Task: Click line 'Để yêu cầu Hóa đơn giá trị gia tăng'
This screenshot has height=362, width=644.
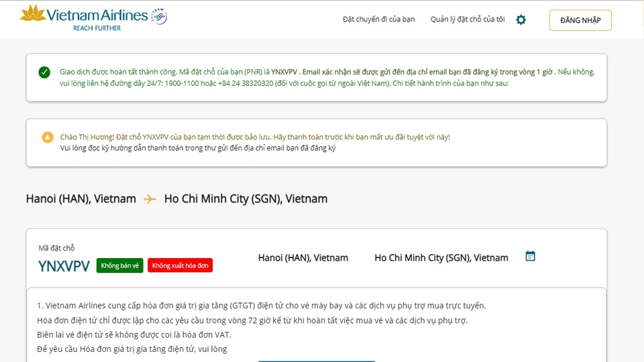Action: point(132,349)
